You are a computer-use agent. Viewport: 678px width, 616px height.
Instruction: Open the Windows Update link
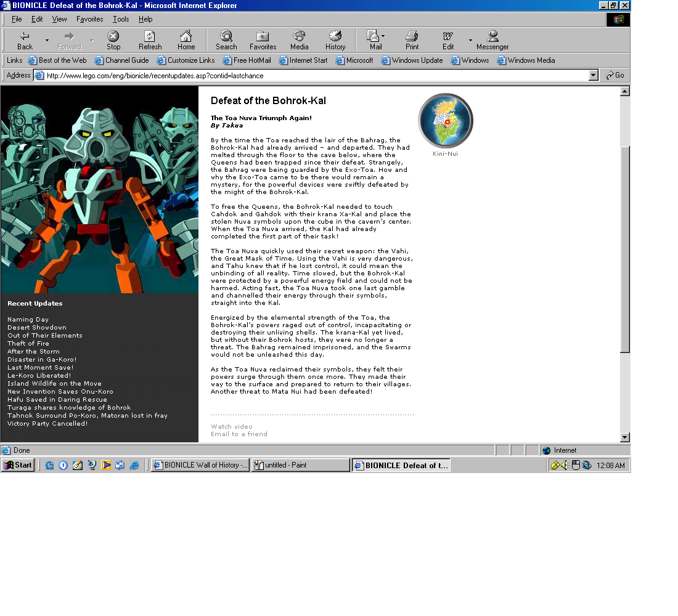click(412, 60)
